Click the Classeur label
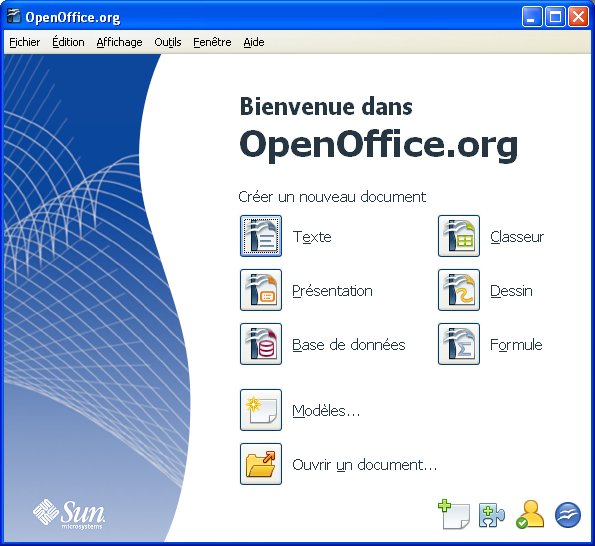 pyautogui.click(x=517, y=237)
